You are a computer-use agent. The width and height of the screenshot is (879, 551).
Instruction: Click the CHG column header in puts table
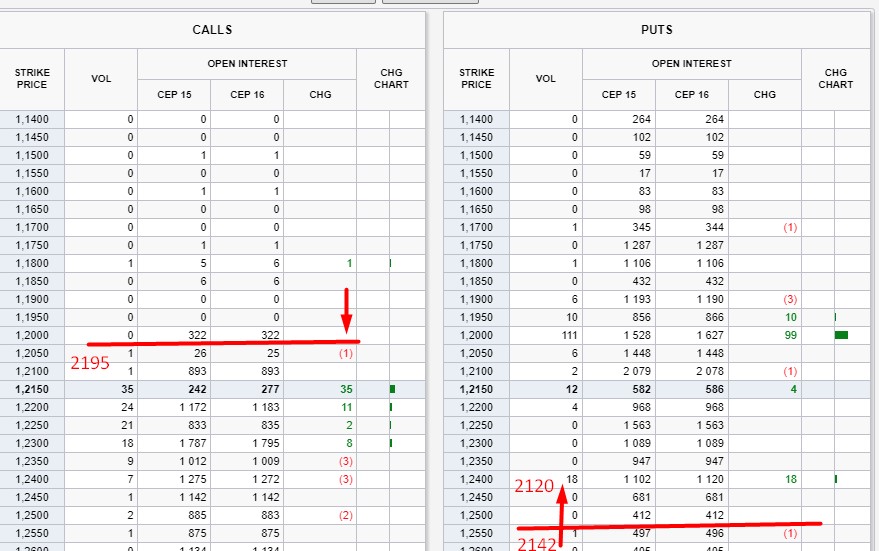765,95
